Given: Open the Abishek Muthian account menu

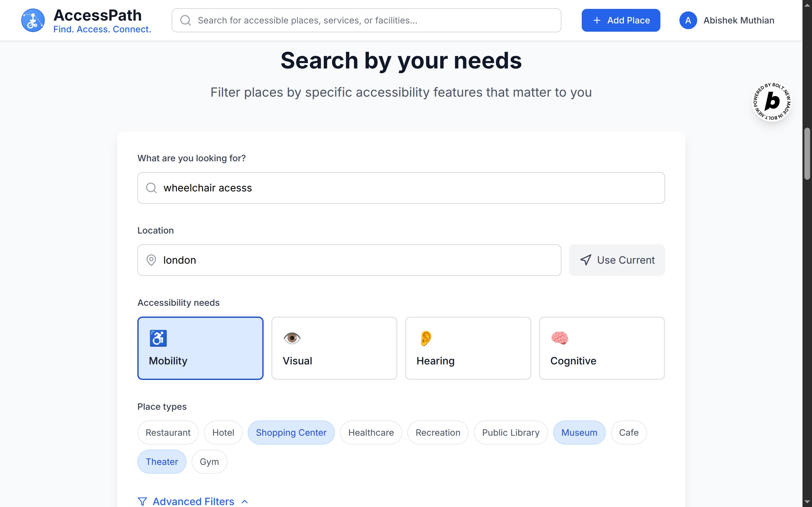Looking at the screenshot, I should pos(738,21).
